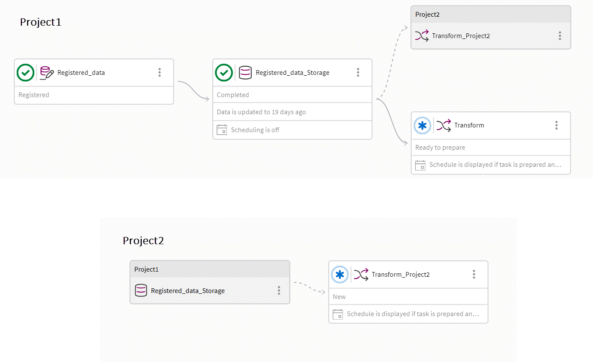Click the blue asterisk on Transform_Project2 task
This screenshot has height=364, width=593.
[x=340, y=275]
